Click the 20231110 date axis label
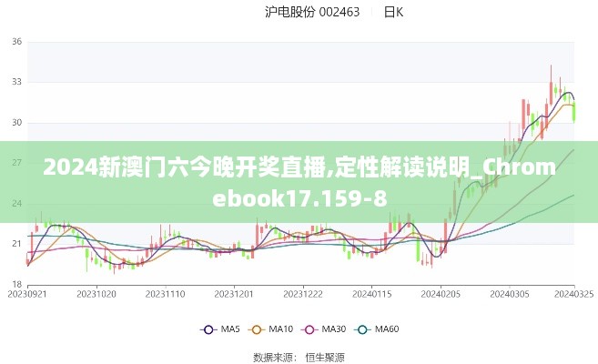Image resolution: width=598 pixels, height=364 pixels. (165, 294)
